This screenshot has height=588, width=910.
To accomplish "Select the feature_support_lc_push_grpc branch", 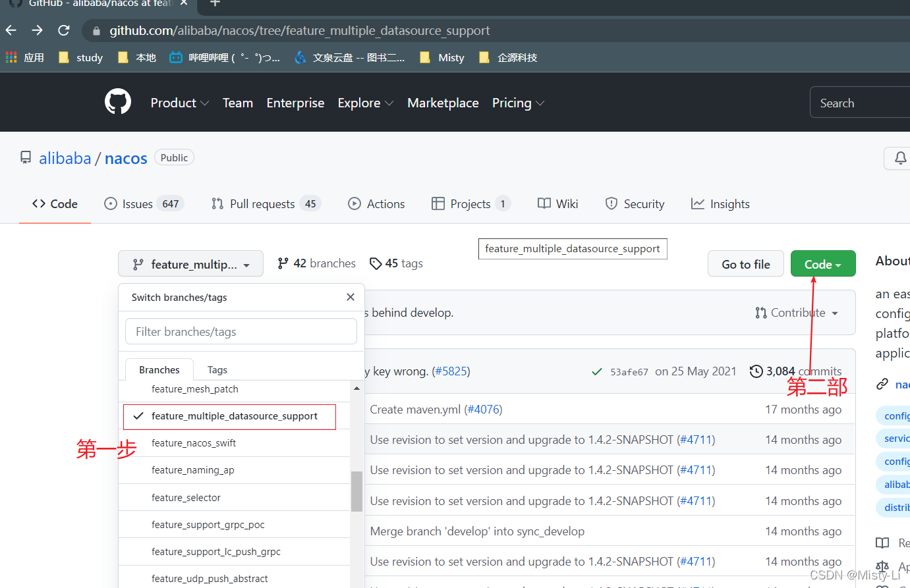I will click(x=234, y=552).
